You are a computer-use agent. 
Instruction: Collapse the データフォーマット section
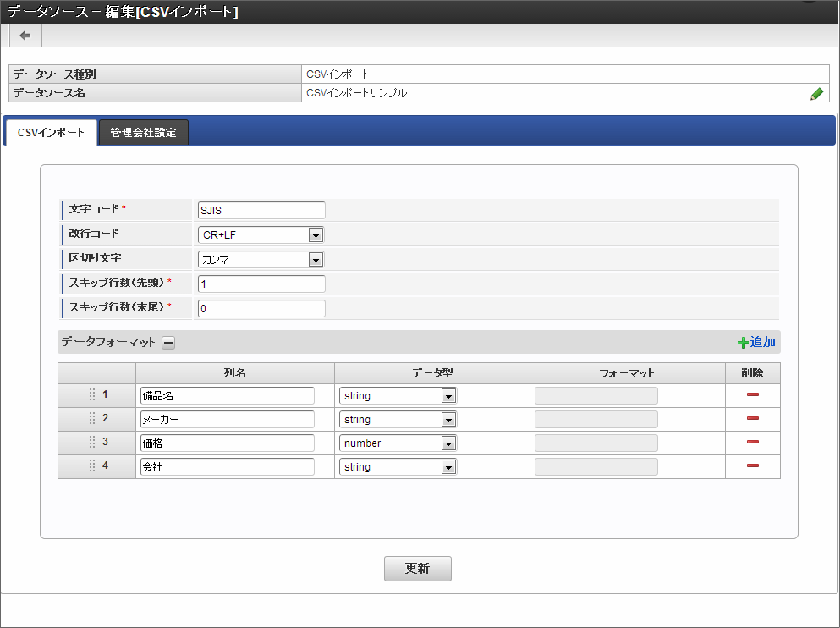coord(168,343)
